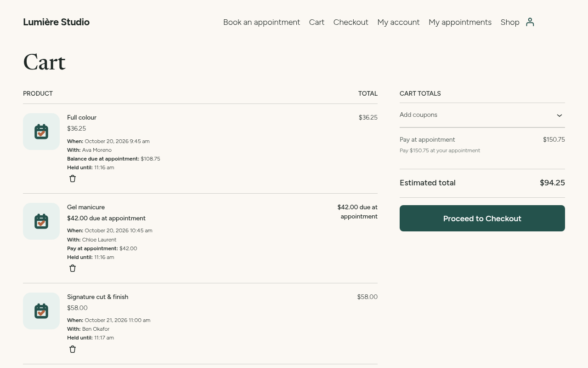The width and height of the screenshot is (588, 368).
Task: Open the Full colour product name
Action: (82, 117)
